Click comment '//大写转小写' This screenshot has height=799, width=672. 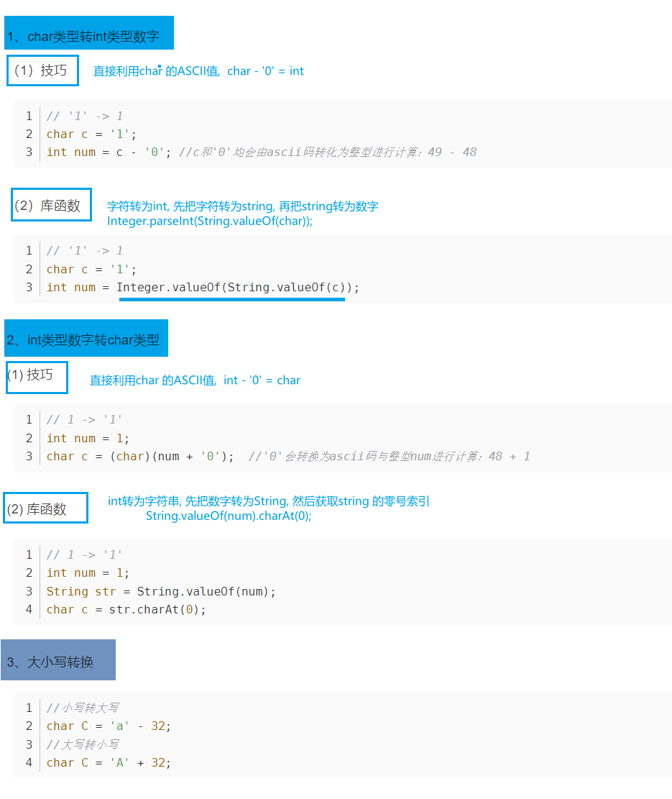coord(83,744)
